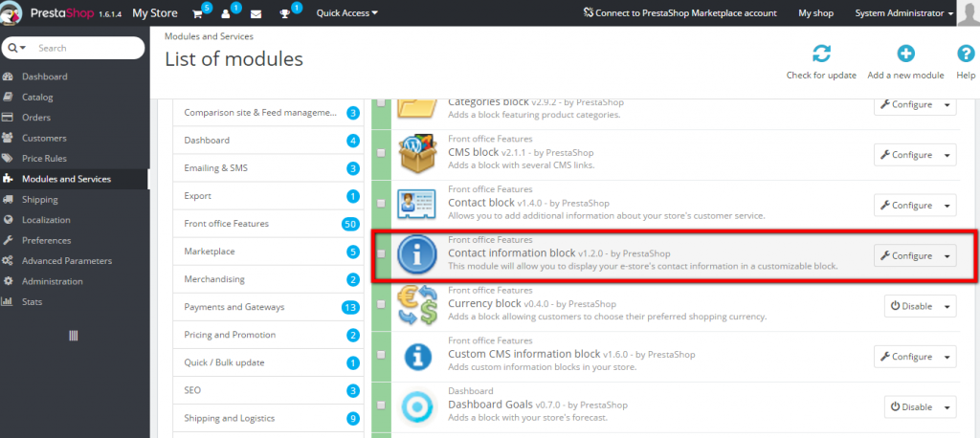Click the Add a new module plus icon

905,54
